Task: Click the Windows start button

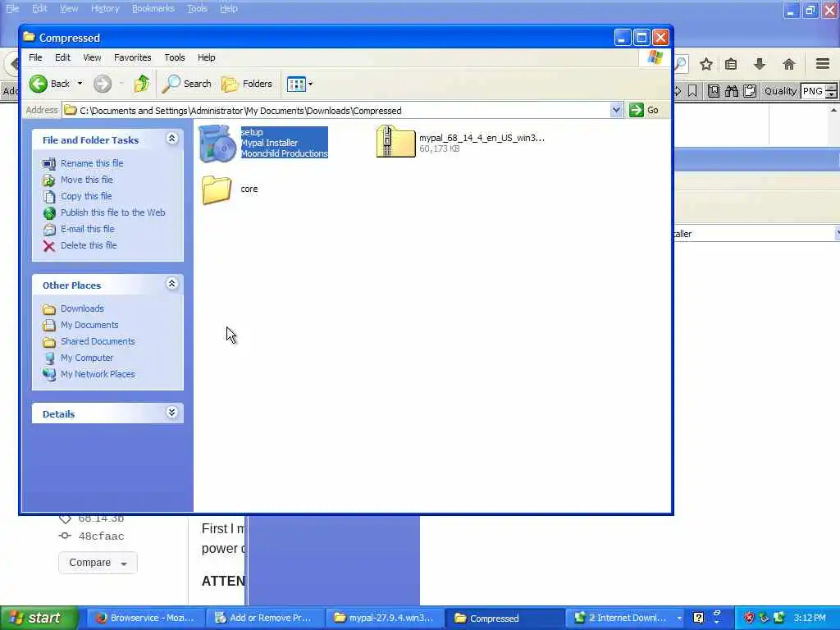Action: coord(39,618)
